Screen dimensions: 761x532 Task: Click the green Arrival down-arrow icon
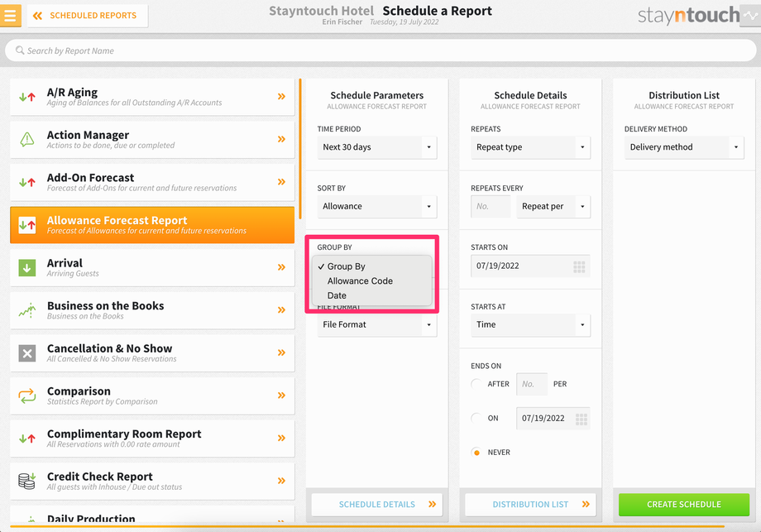pyautogui.click(x=27, y=267)
